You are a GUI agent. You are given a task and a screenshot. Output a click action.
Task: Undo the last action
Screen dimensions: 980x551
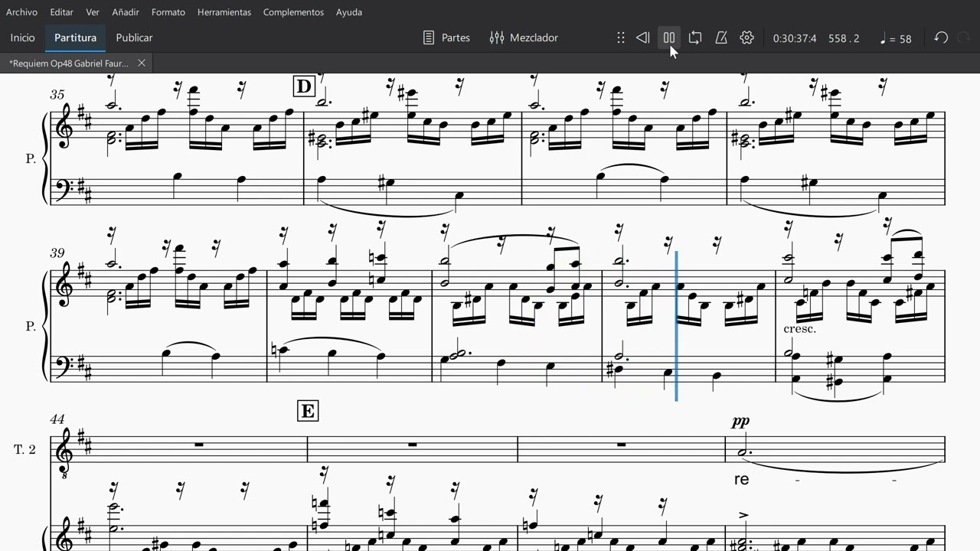point(941,37)
